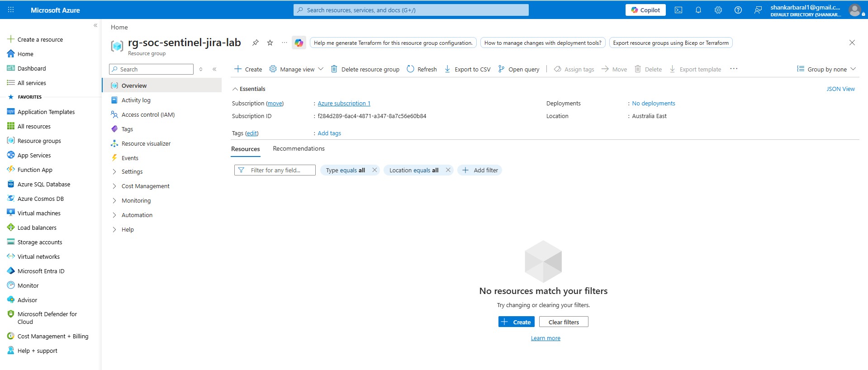Collapse the Essentials section
Image resolution: width=868 pixels, height=370 pixels.
[x=248, y=89]
